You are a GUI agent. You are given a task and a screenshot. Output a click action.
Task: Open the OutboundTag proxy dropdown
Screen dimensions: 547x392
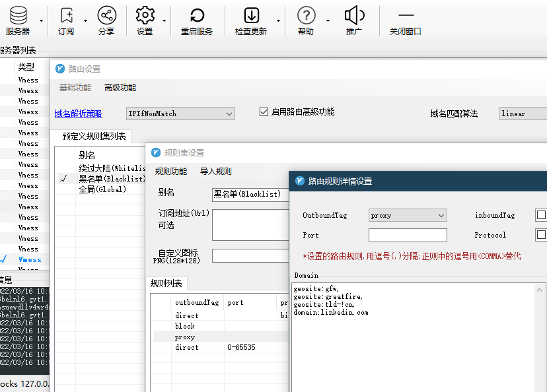click(408, 215)
